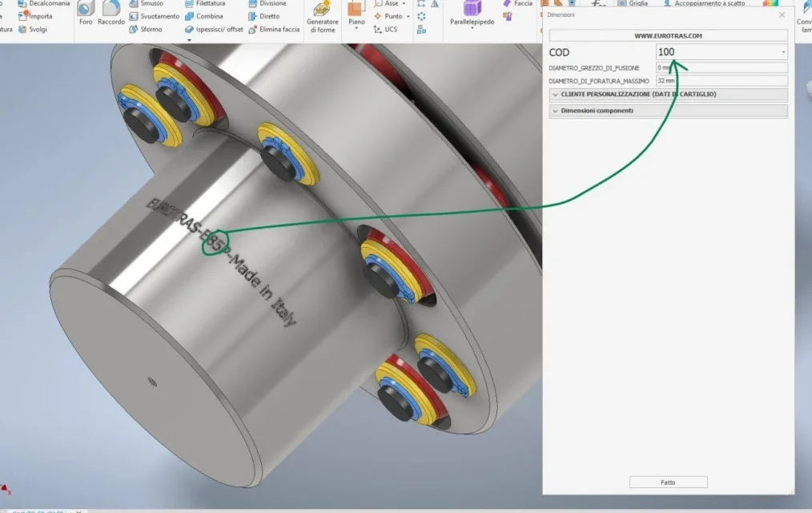Open the Parallelepipedo dropdown arrow

[x=472, y=29]
